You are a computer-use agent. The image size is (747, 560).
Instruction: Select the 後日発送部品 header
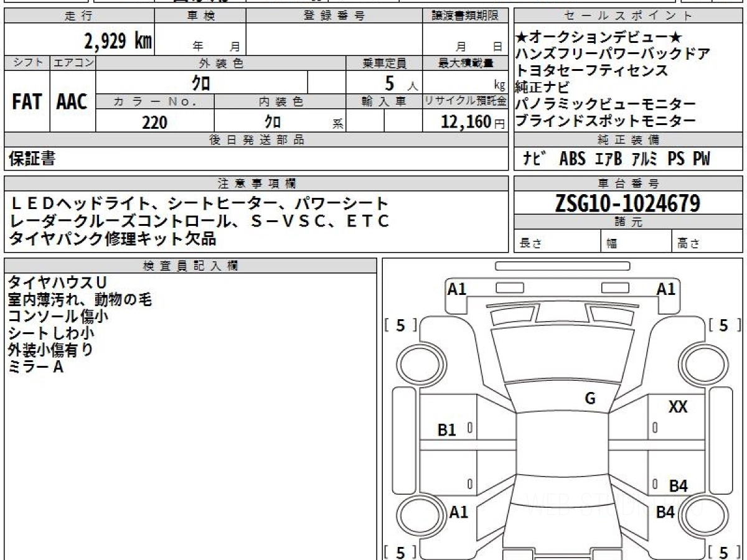tap(256, 140)
